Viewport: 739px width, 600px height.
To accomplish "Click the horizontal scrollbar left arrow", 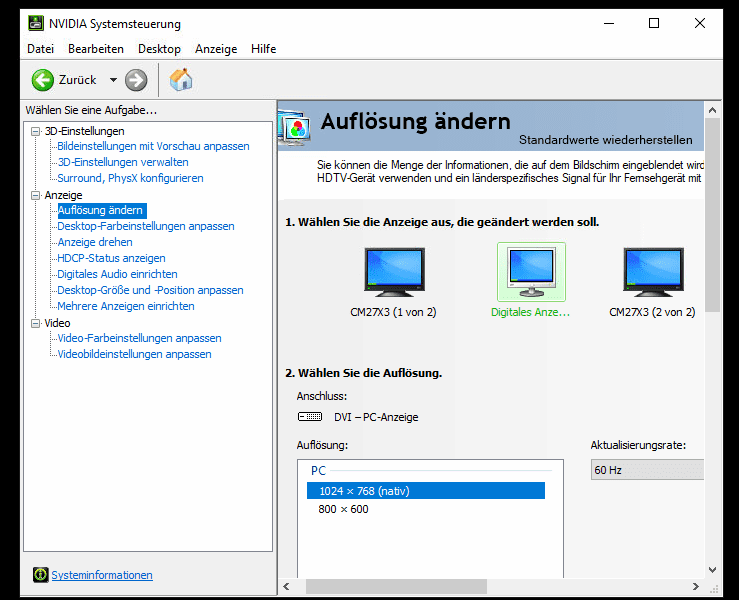I will click(286, 586).
